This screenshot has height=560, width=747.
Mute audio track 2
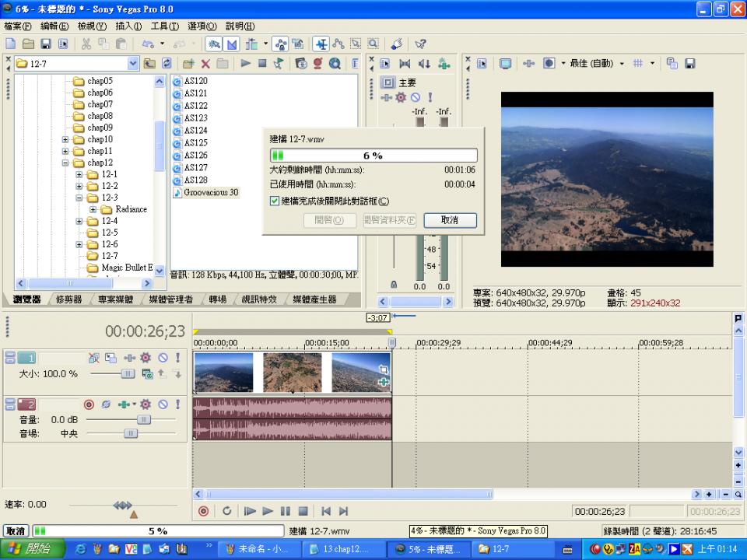163,404
